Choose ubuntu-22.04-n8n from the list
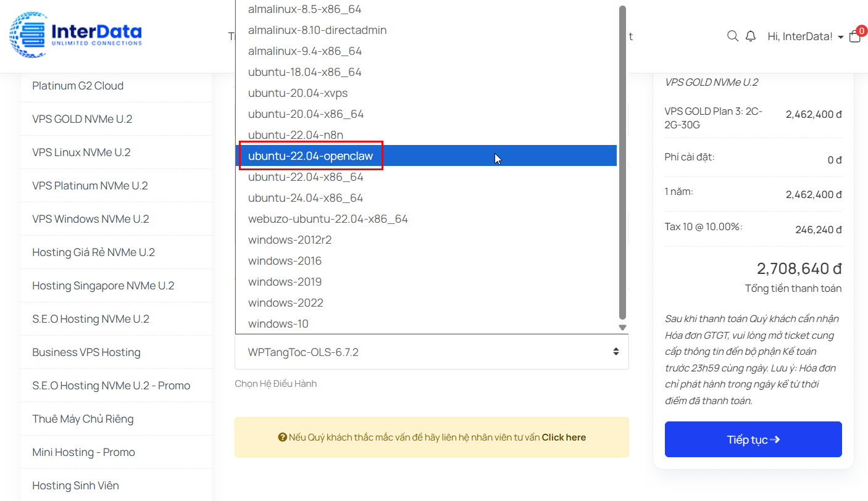Image resolution: width=868 pixels, height=501 pixels. click(x=427, y=135)
